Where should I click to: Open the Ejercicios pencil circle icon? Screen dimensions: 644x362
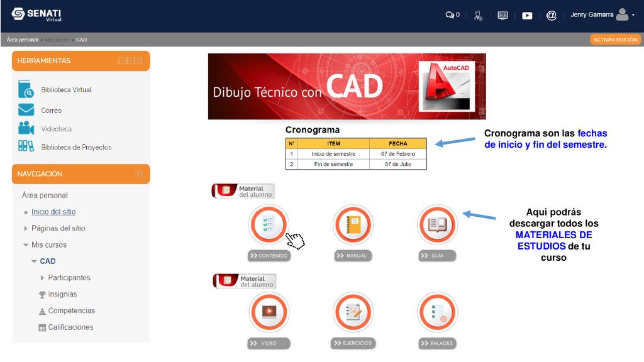[x=353, y=312]
